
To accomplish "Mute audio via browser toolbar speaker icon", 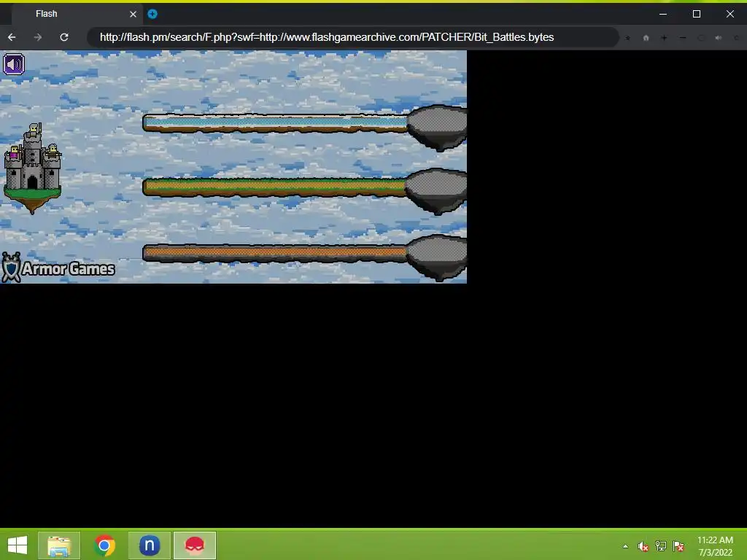I will point(719,38).
